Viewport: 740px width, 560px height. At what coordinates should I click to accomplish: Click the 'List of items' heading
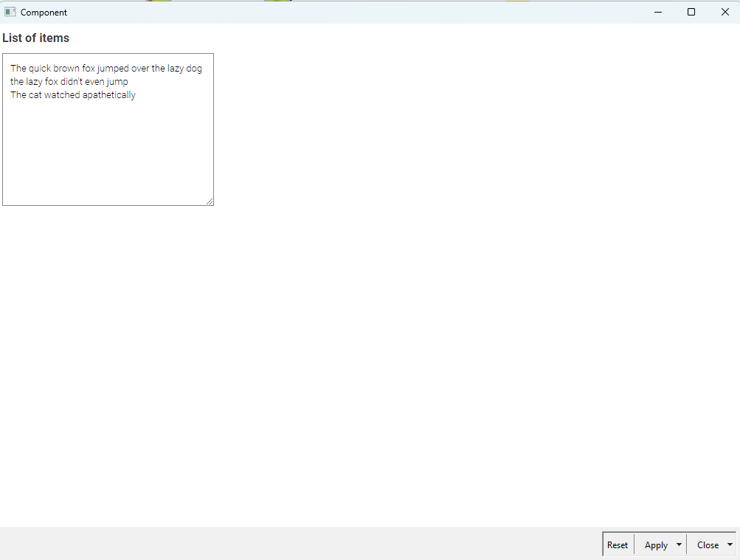click(36, 38)
